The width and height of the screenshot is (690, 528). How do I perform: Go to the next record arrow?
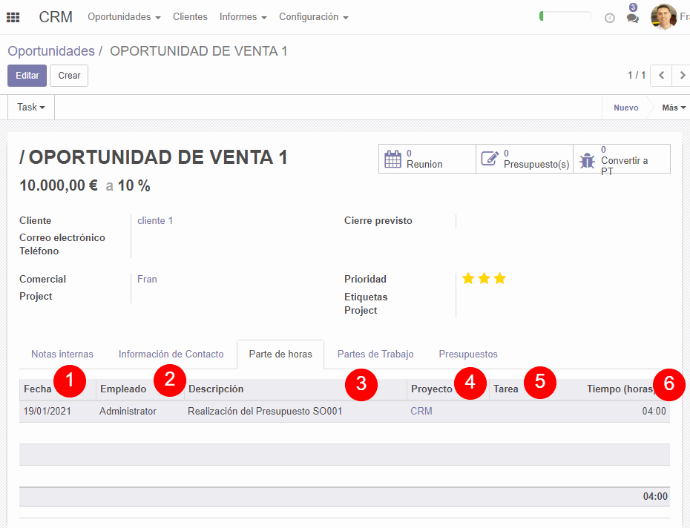click(682, 75)
